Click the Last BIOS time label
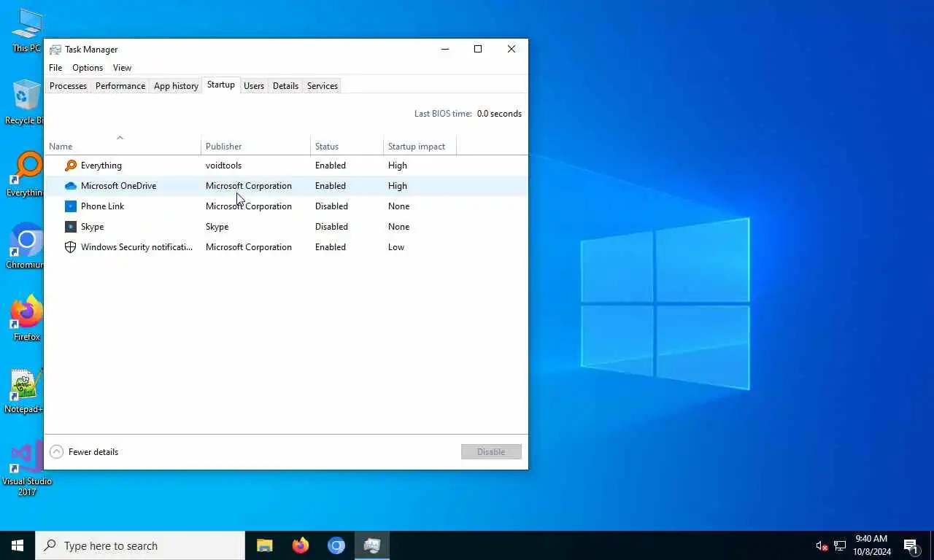Screen dimensions: 934x560 [x=444, y=114]
